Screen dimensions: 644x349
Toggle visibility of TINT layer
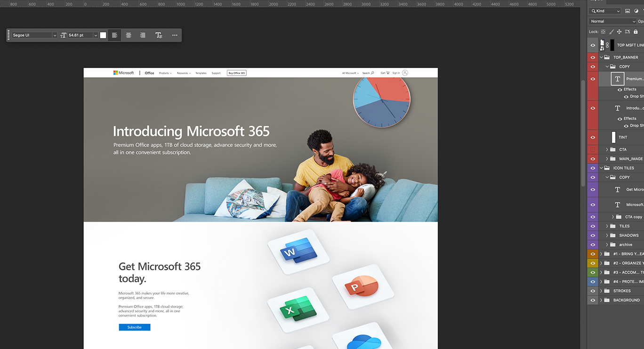point(593,137)
